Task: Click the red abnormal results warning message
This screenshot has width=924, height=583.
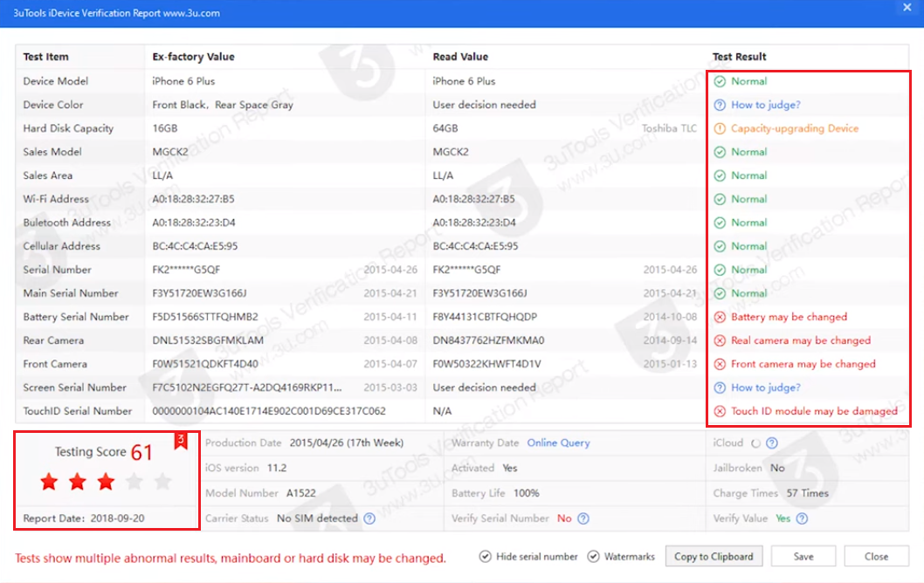Action: point(231,559)
